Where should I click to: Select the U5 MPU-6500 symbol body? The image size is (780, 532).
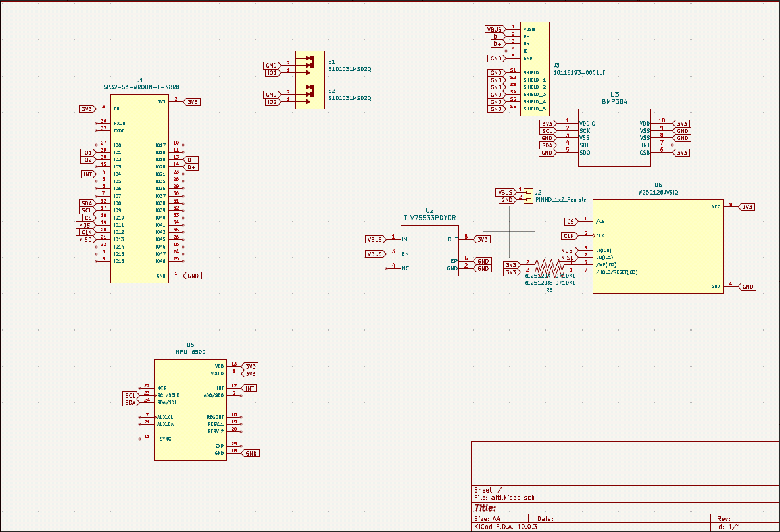click(191, 410)
